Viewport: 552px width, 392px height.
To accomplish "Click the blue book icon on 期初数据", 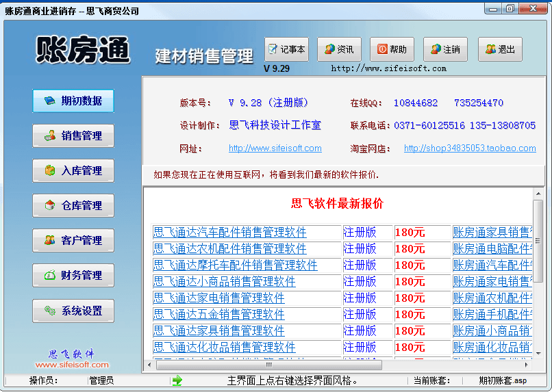I will coord(49,101).
